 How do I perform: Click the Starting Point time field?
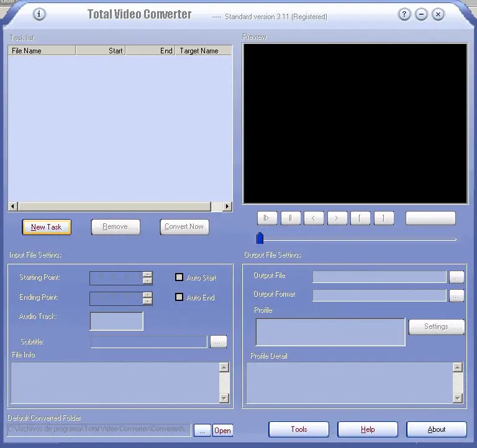[117, 278]
